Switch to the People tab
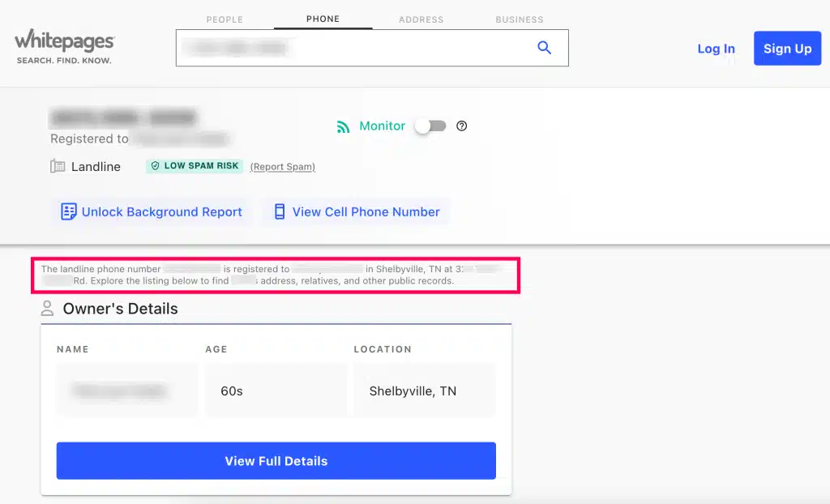This screenshot has height=504, width=830. [225, 19]
